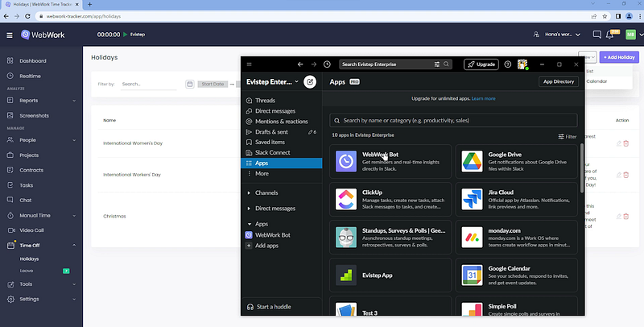Focus the holidays Filter by search field

pyautogui.click(x=148, y=84)
